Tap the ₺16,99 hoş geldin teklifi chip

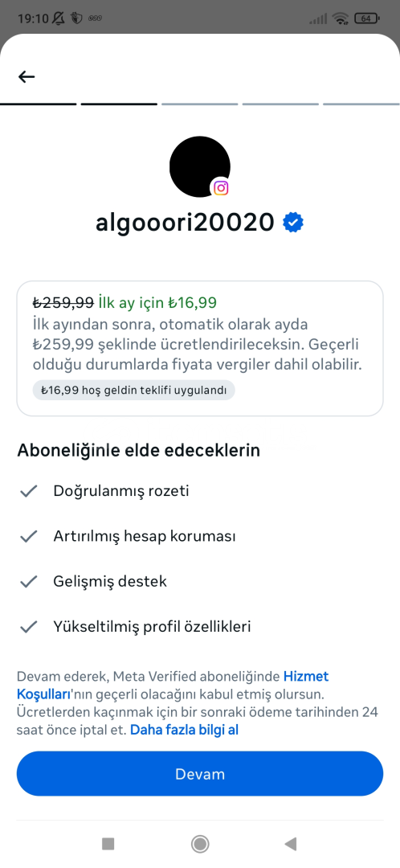[133, 390]
